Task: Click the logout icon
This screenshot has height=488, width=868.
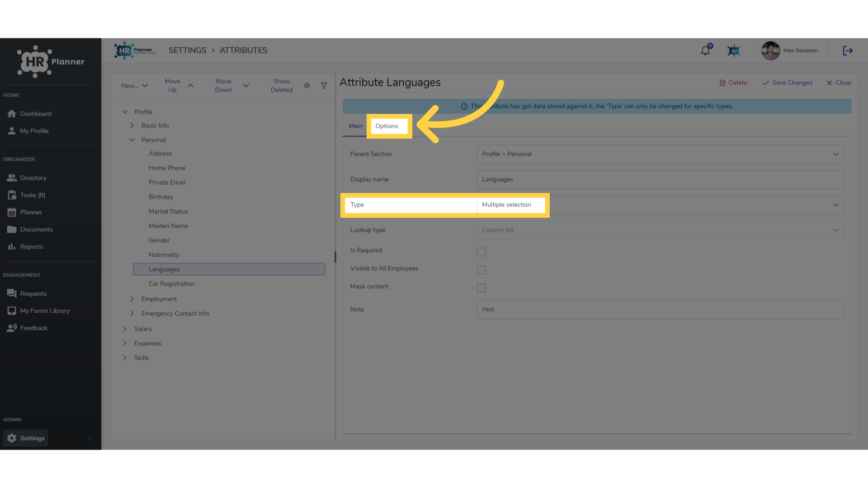Action: pos(848,51)
